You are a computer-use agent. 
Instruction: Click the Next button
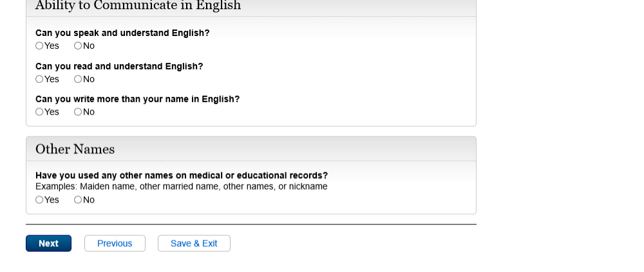[48, 244]
